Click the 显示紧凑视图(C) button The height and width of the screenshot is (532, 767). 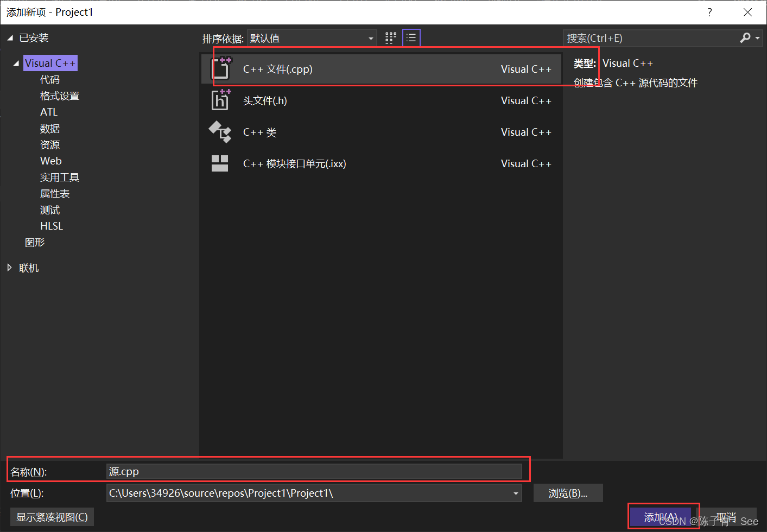coord(52,517)
